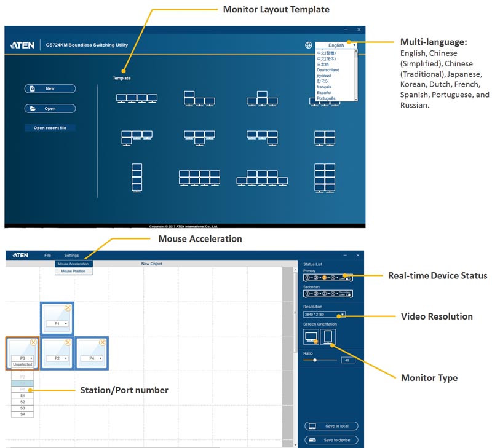Expand the 3840*2160 Resolution dropdown
The height and width of the screenshot is (448, 492).
pyautogui.click(x=325, y=315)
